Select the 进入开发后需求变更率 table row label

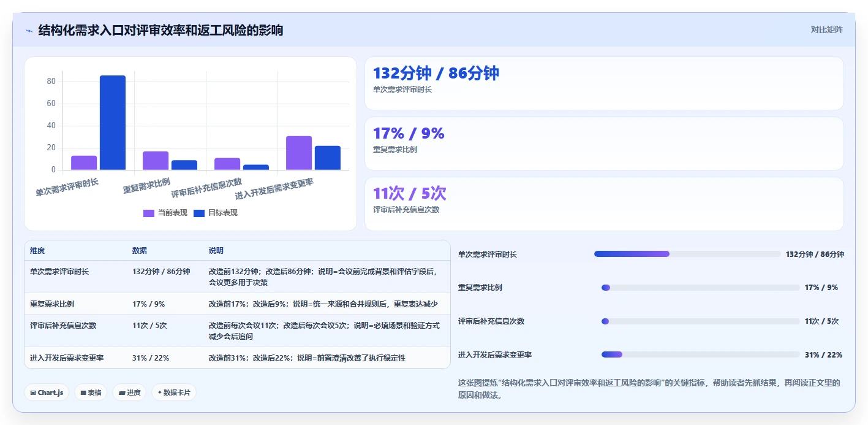67,358
